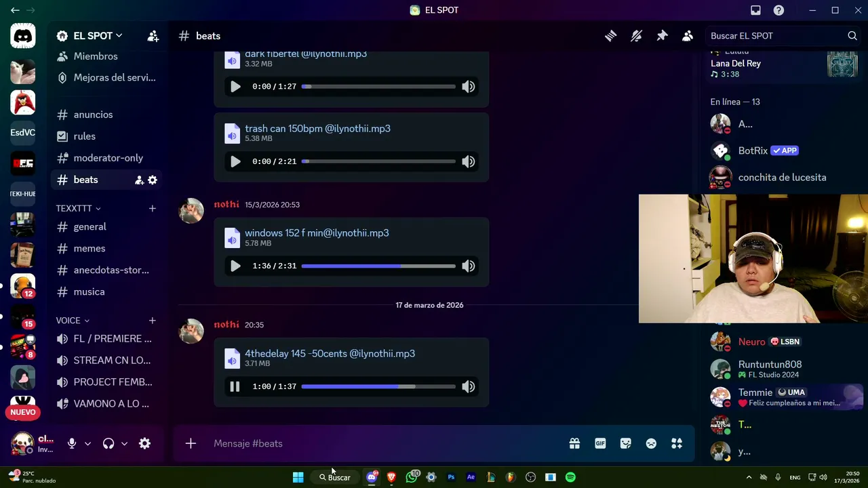Open Mejoras del servidor
The image size is (868, 488).
(x=106, y=77)
